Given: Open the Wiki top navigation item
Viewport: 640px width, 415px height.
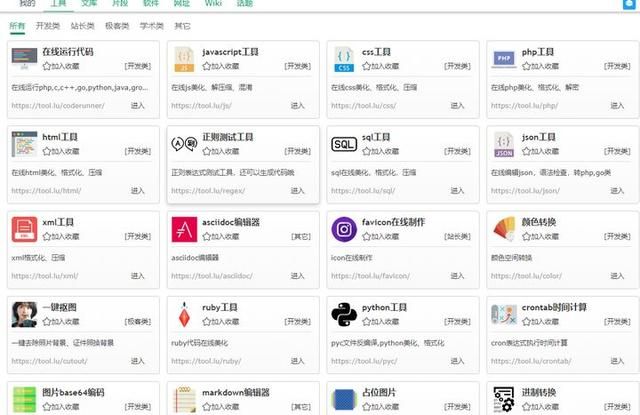Looking at the screenshot, I should (x=213, y=3).
